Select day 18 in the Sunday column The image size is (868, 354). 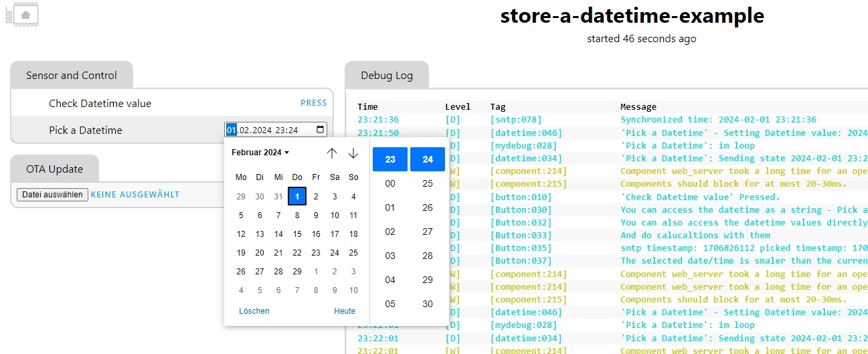pyautogui.click(x=353, y=234)
